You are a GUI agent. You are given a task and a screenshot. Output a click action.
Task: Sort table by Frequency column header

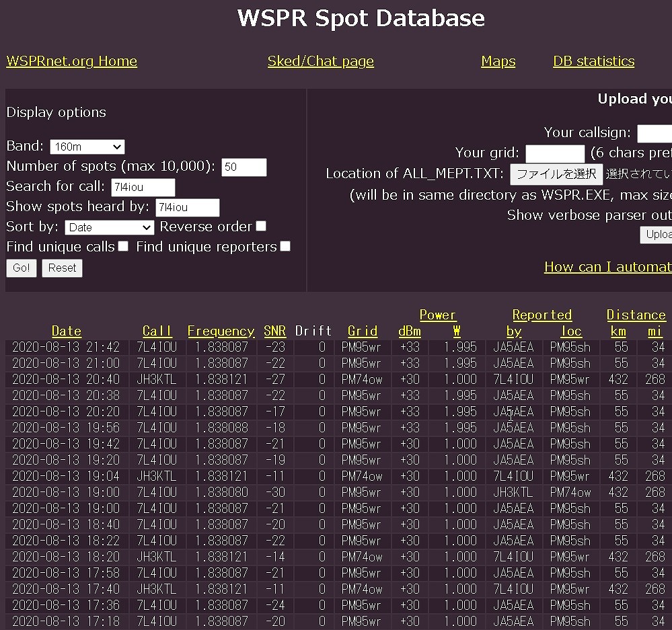click(221, 331)
